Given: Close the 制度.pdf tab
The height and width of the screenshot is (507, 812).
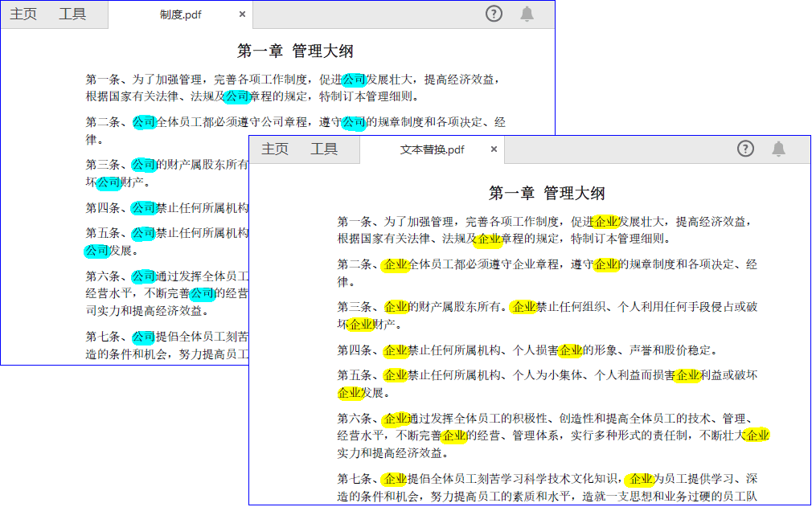Looking at the screenshot, I should click(242, 14).
